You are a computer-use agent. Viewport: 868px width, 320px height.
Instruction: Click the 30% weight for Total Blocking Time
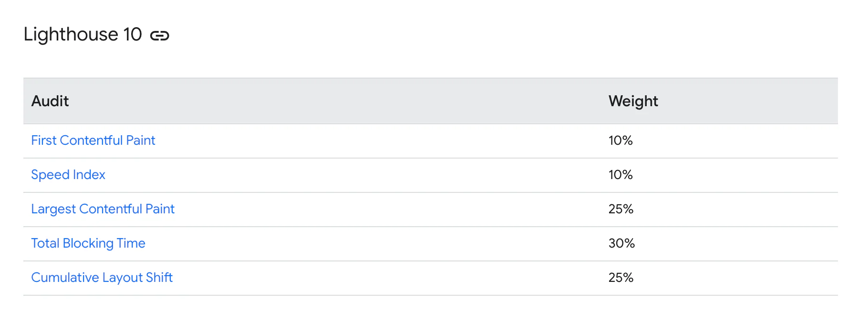[x=621, y=243]
